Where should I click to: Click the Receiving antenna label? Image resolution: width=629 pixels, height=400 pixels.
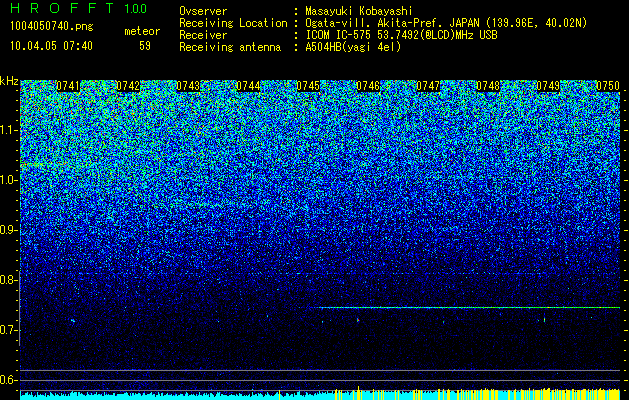click(230, 47)
